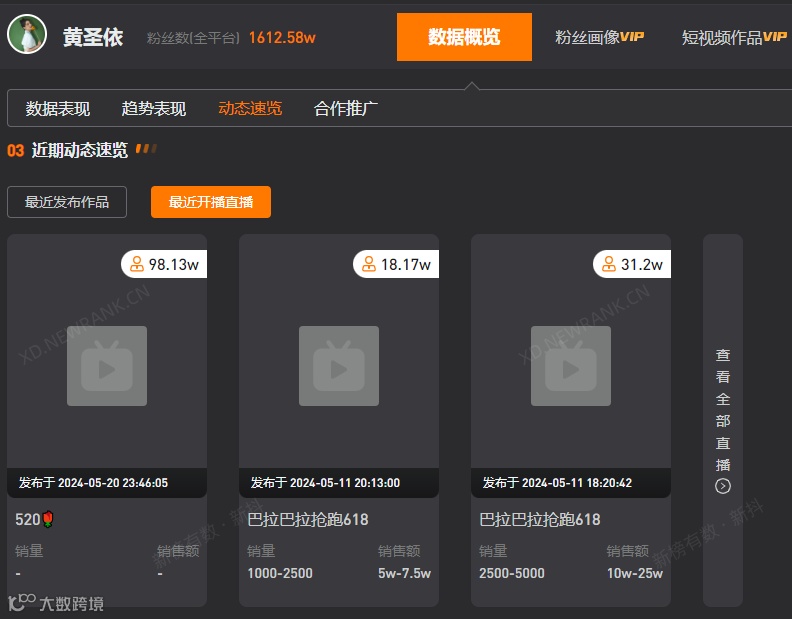Click sales amount value 10w-25w

click(635, 573)
